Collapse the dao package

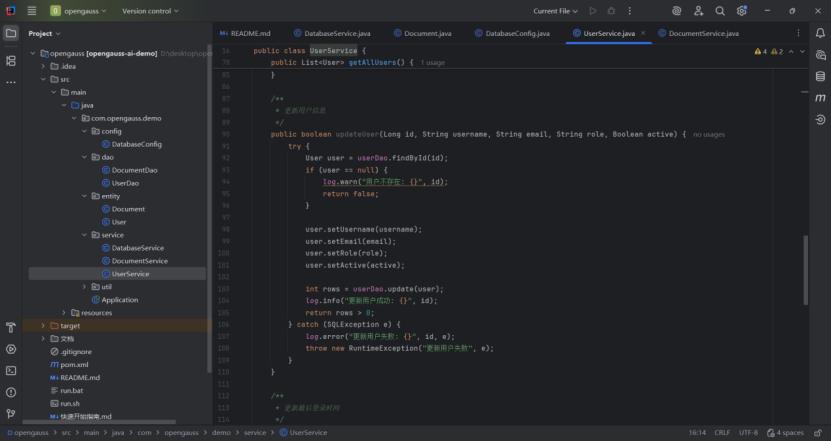(x=84, y=157)
